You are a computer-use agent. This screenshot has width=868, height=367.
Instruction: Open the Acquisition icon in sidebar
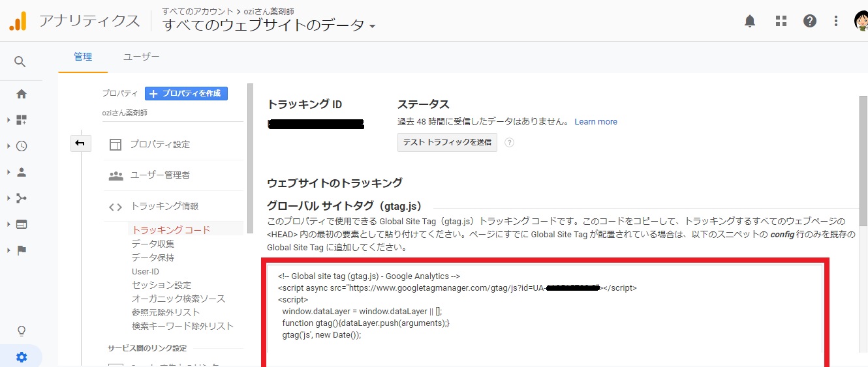(22, 198)
